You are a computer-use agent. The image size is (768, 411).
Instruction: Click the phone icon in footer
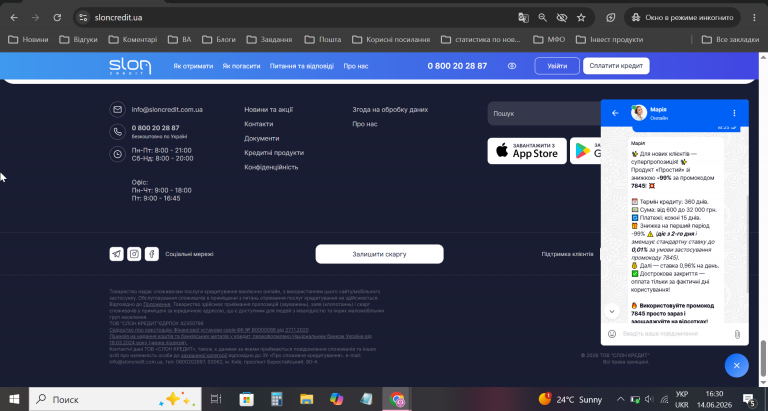tap(117, 131)
